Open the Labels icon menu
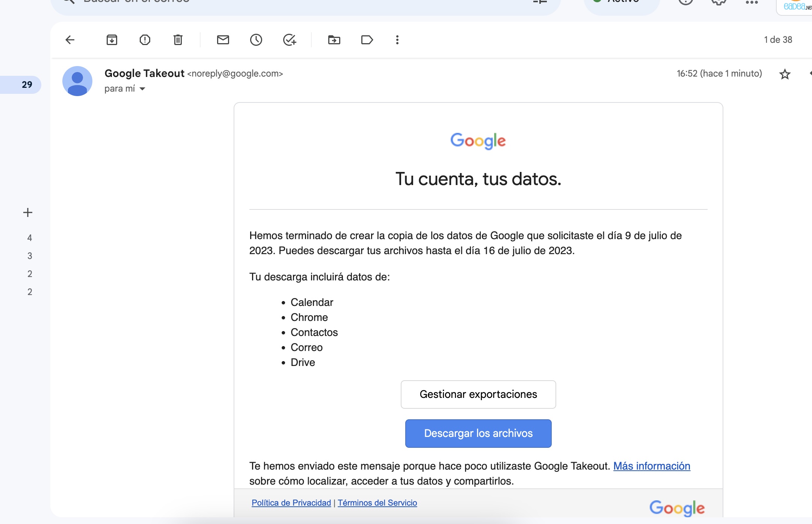 click(367, 40)
